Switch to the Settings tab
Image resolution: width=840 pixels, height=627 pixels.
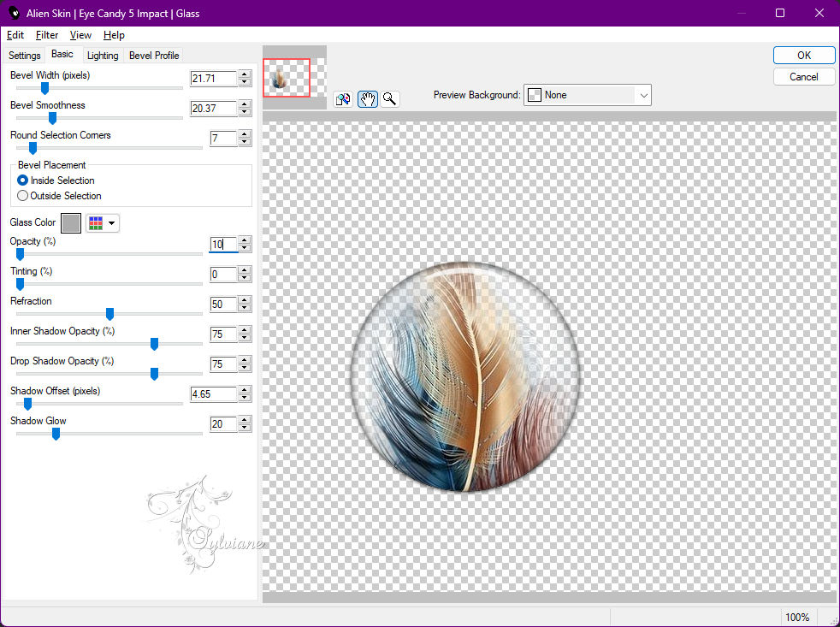tap(24, 56)
